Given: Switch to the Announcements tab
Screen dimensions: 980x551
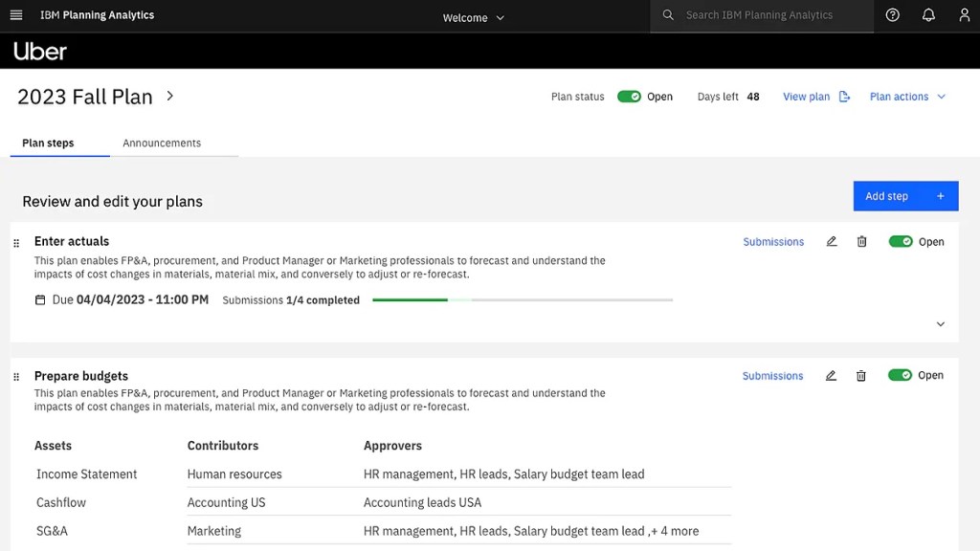Looking at the screenshot, I should pyautogui.click(x=162, y=143).
